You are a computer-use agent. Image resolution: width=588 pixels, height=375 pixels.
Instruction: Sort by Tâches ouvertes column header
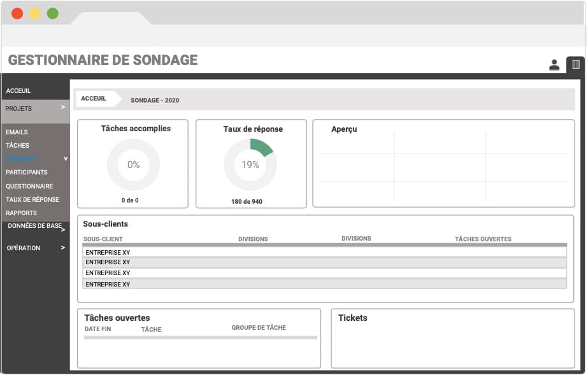483,239
